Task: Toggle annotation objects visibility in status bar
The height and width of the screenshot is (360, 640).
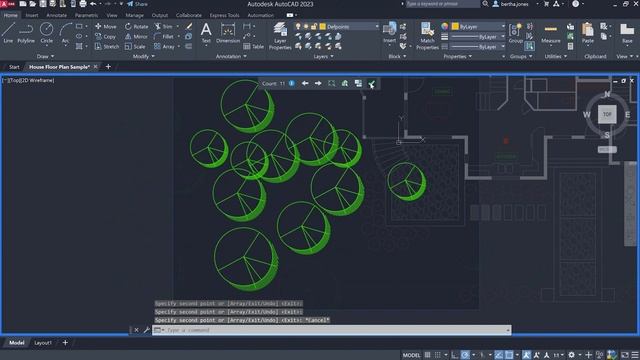Action: click(x=527, y=355)
